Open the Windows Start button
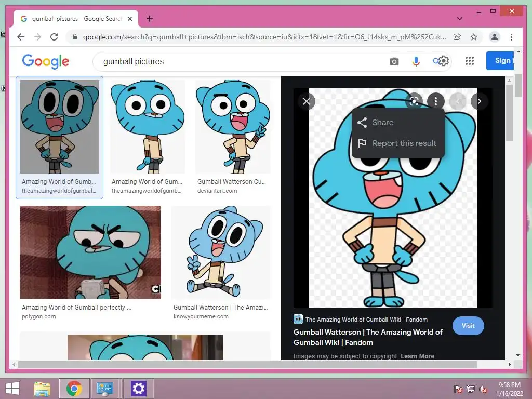 click(x=12, y=389)
